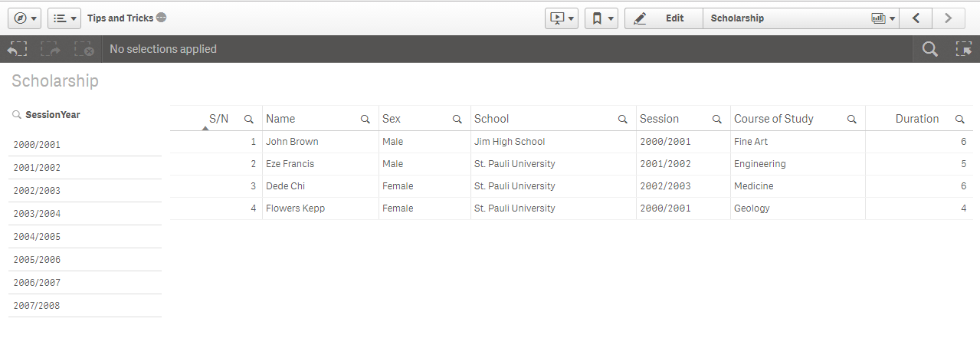980x338 pixels.
Task: Open the storytelling presentation dropdown
Action: pos(561,18)
